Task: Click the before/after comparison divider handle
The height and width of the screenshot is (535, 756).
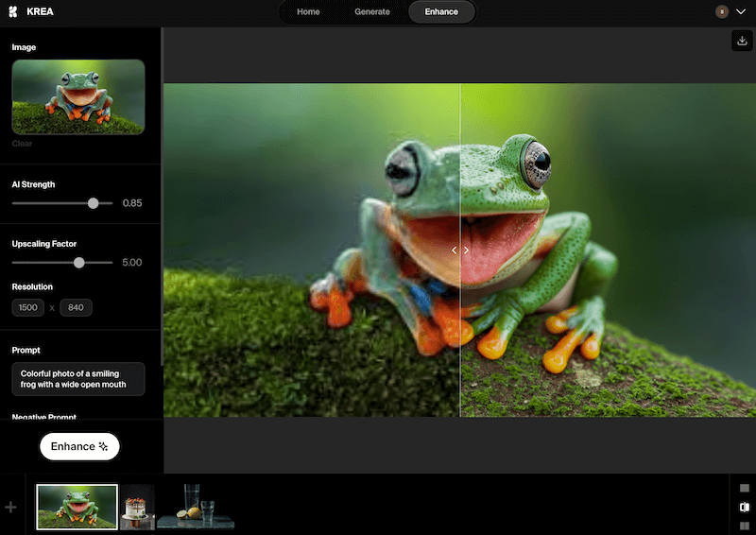Action: pos(460,250)
